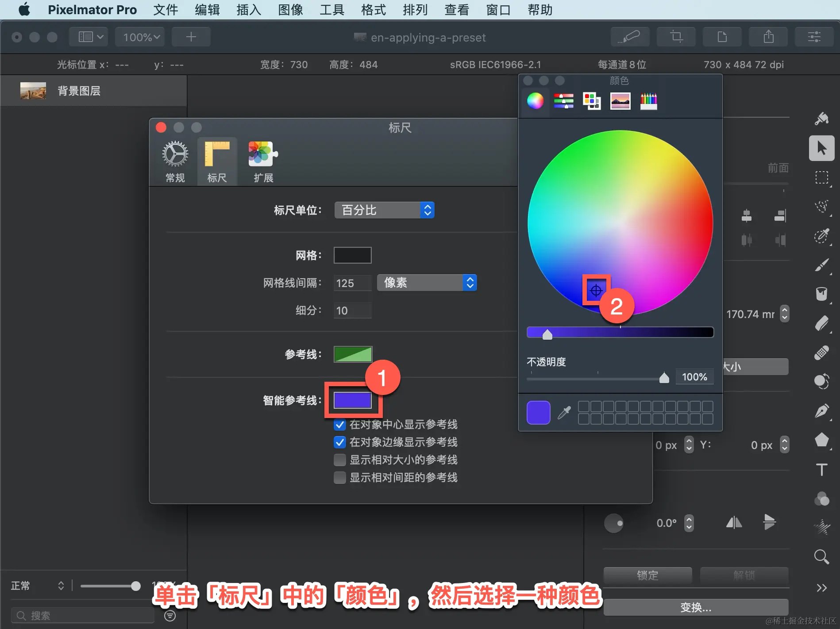The height and width of the screenshot is (629, 840).
Task: Click the 网格线间隔 125 input field
Action: (x=353, y=283)
